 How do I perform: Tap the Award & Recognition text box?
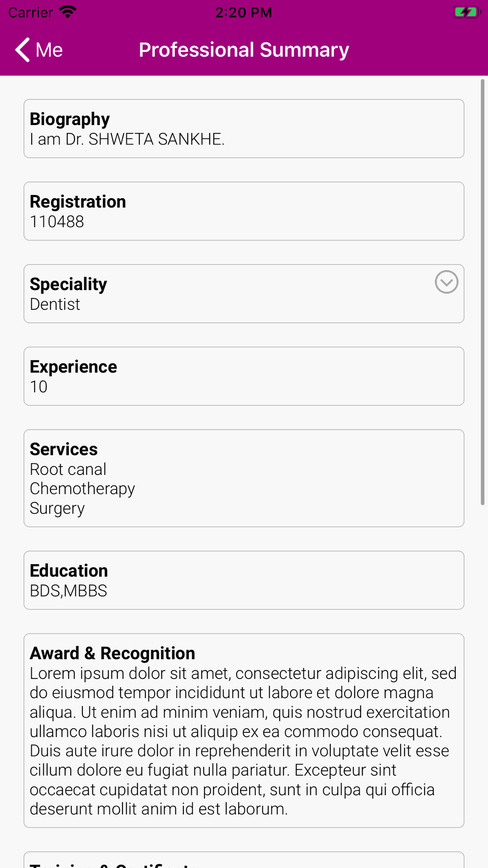coord(244,730)
